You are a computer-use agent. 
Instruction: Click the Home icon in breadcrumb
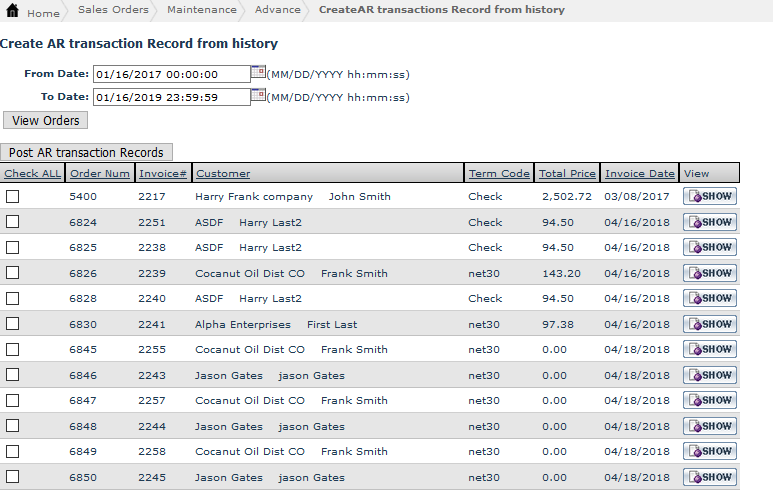[12, 11]
